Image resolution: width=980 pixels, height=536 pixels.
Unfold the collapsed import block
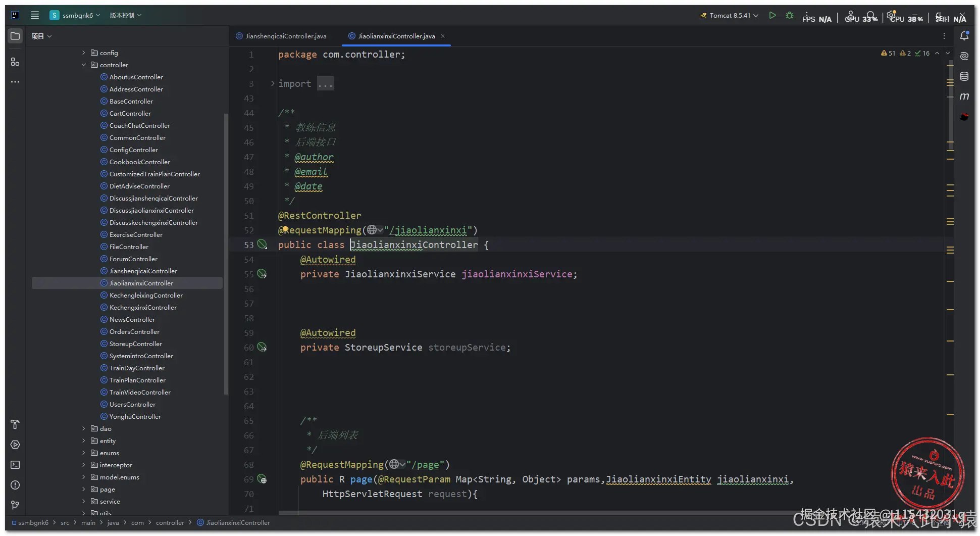point(273,83)
